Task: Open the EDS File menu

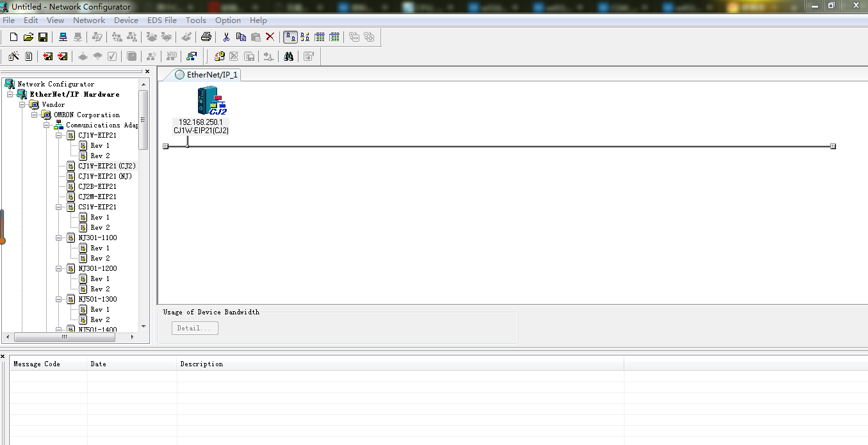Action: click(x=161, y=20)
